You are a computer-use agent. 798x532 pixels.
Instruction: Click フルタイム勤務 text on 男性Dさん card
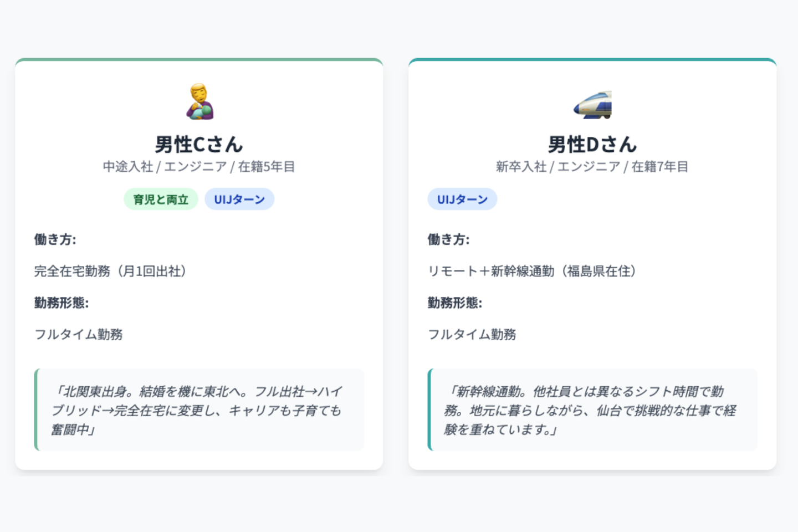pos(472,334)
